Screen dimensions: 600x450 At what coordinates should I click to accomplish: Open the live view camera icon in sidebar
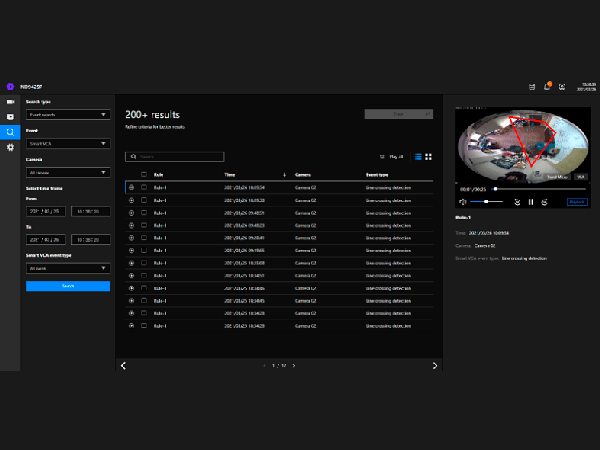tap(10, 102)
